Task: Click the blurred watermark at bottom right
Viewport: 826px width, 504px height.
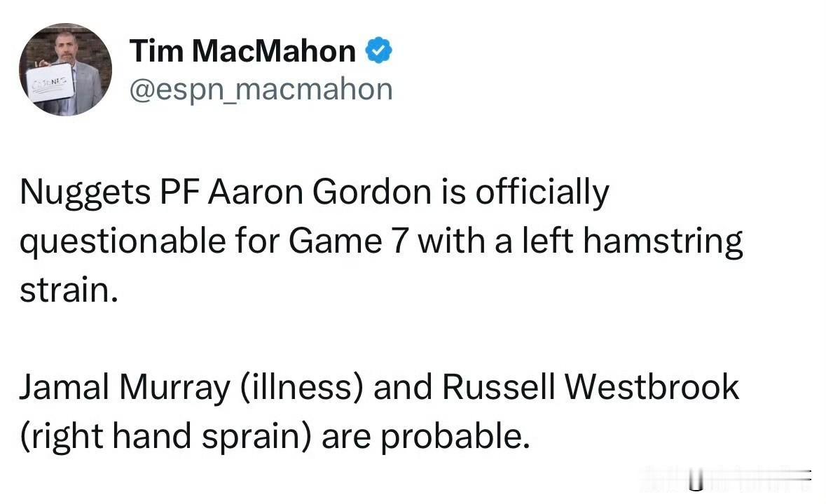Action: point(727,479)
